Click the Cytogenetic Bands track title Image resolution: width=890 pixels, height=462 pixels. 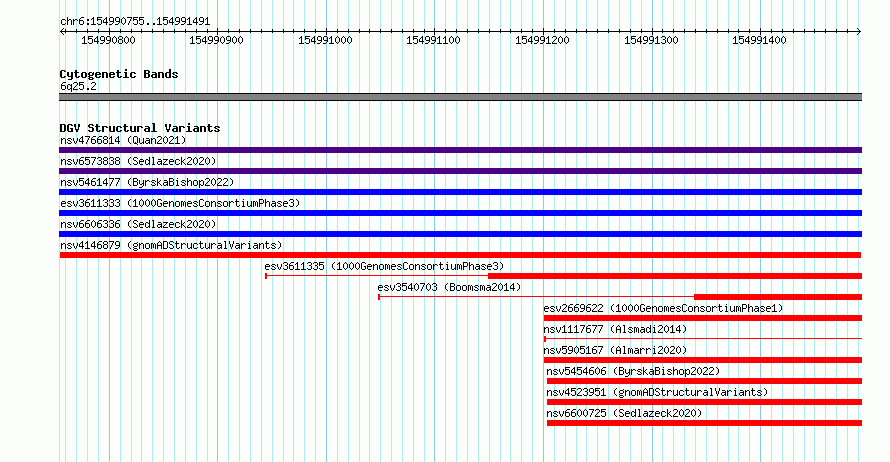(119, 74)
